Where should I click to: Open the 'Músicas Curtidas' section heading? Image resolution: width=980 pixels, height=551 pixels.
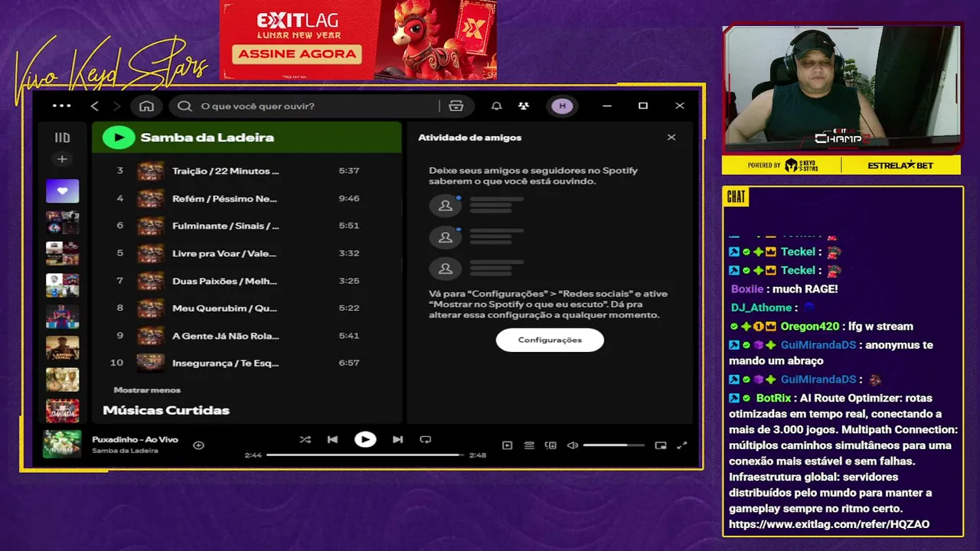click(x=166, y=410)
